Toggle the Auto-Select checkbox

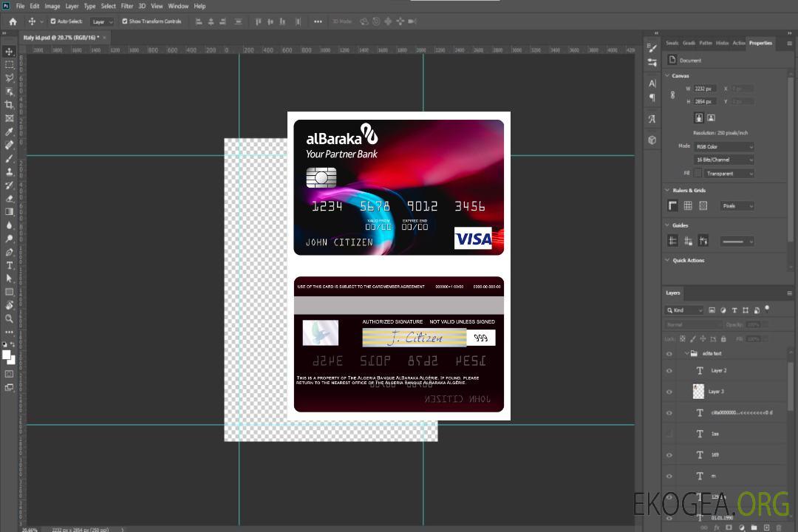(53, 21)
